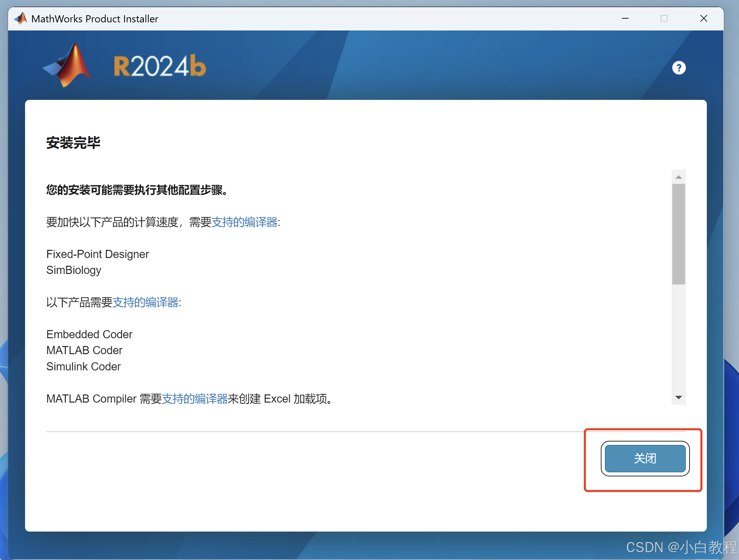Screen dimensions: 739x560
Task: Click scrollbar up arrow
Action: pos(678,177)
